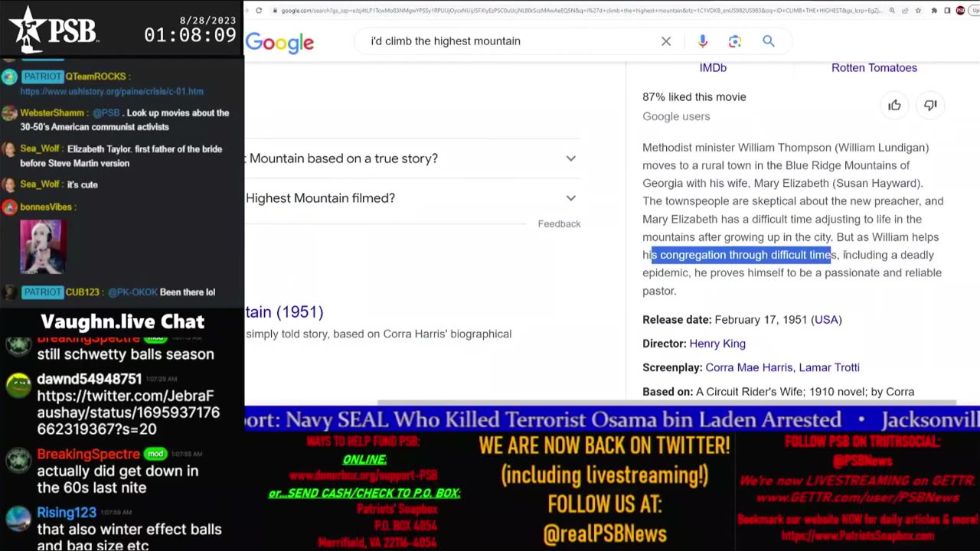Click the thumbs up like icon
Viewport: 980px width, 551px height.
click(x=894, y=106)
